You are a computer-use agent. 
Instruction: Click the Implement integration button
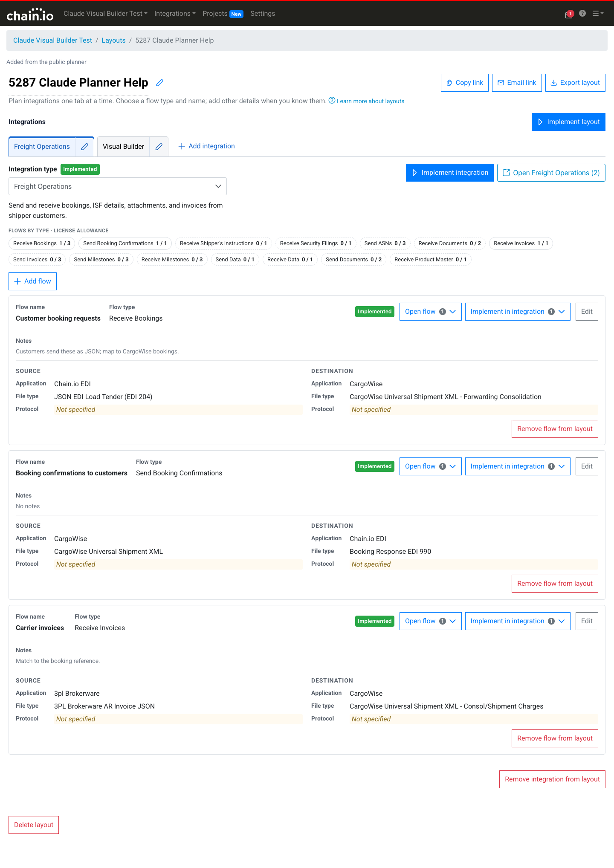(x=450, y=173)
